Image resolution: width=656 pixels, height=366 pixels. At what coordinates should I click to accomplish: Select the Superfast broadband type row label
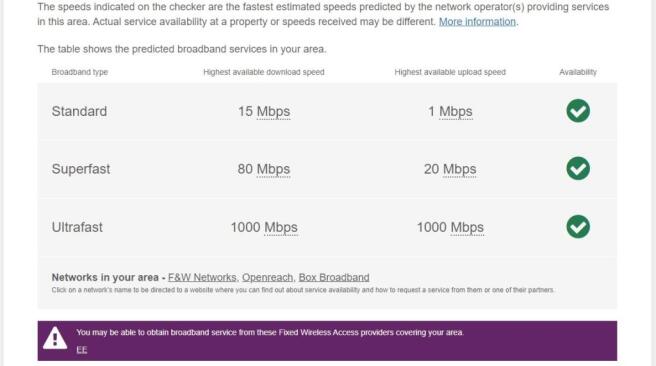coord(81,169)
